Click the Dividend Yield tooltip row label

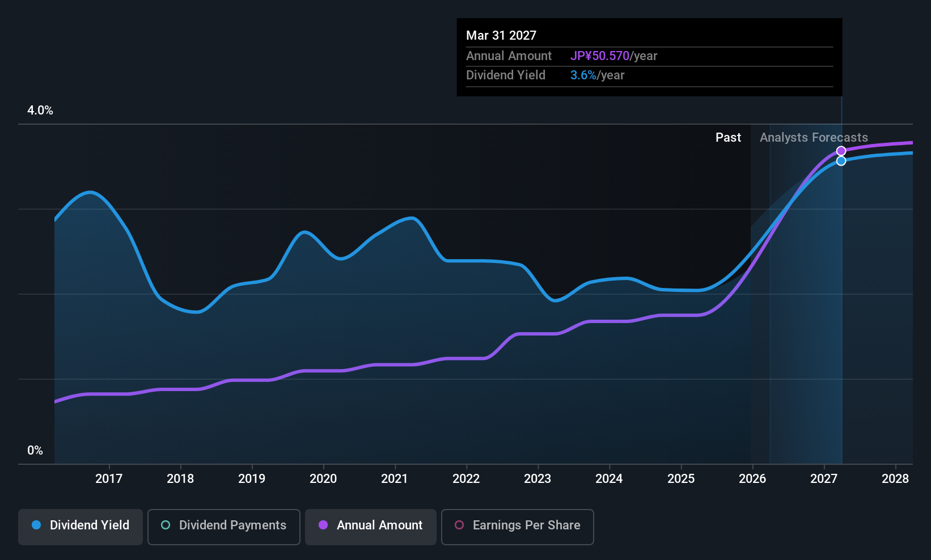[x=506, y=75]
